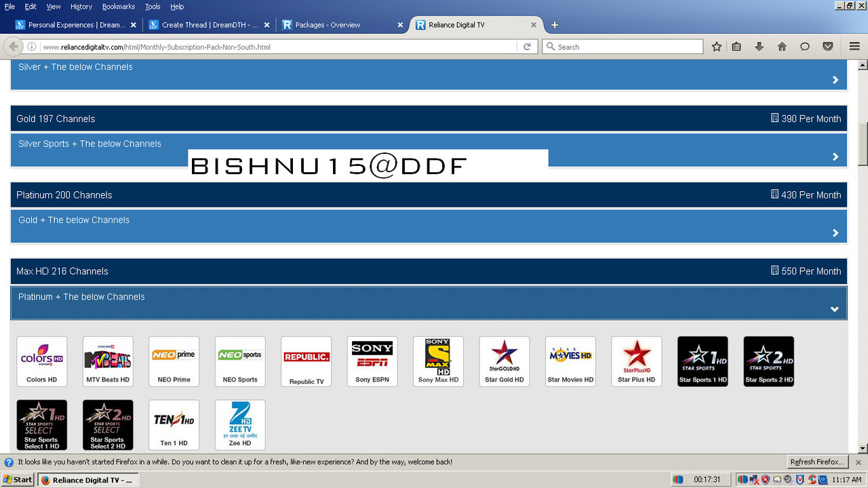
Task: Open the Edit menu
Action: pyautogui.click(x=31, y=7)
